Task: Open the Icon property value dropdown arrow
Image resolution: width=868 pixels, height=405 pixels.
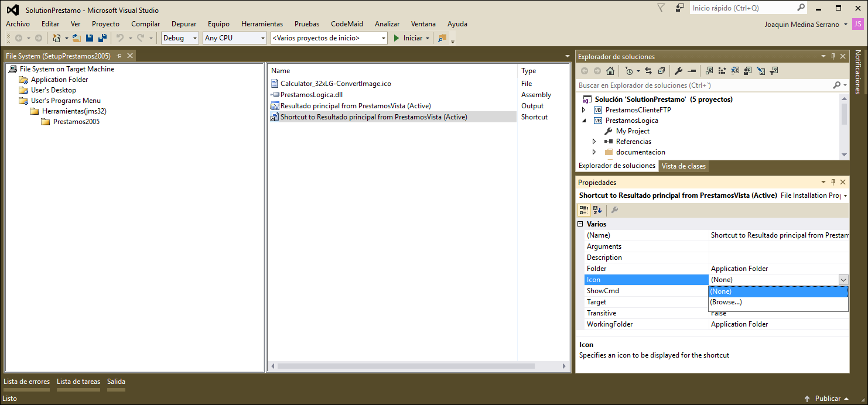Action: [x=843, y=280]
